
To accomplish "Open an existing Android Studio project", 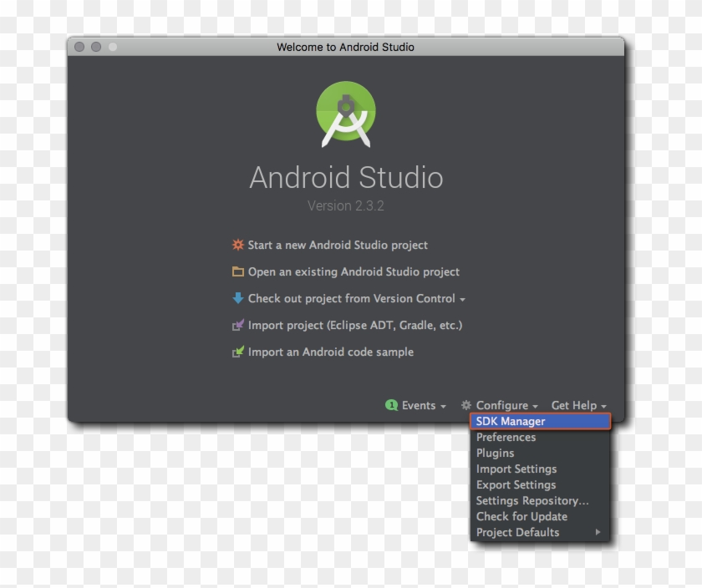I will click(x=353, y=271).
